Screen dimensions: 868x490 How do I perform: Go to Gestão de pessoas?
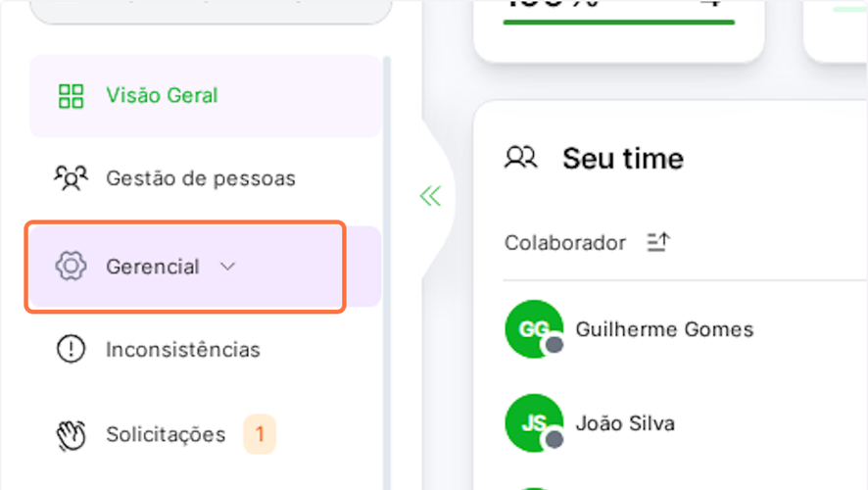(200, 178)
